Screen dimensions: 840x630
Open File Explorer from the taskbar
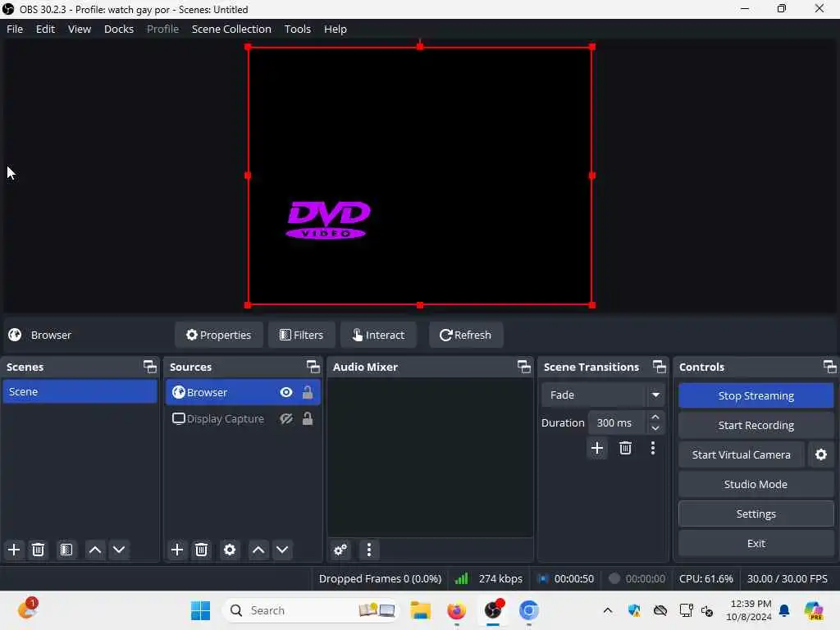click(421, 610)
